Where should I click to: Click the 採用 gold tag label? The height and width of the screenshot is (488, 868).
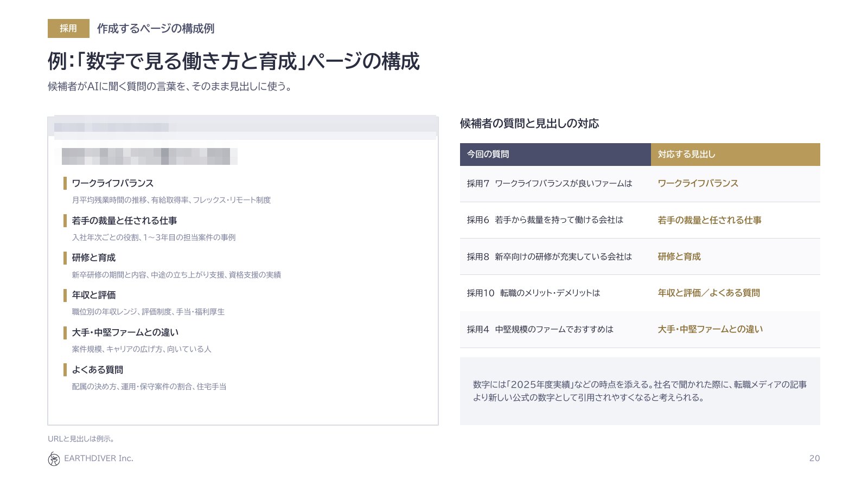[x=68, y=28]
